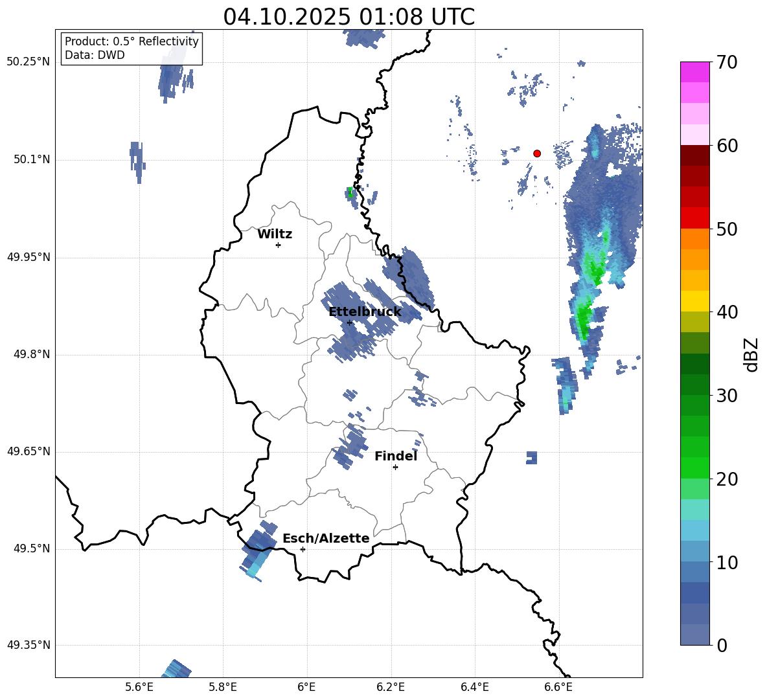Click the colorbar value 20
The height and width of the screenshot is (700, 767).
tap(727, 479)
